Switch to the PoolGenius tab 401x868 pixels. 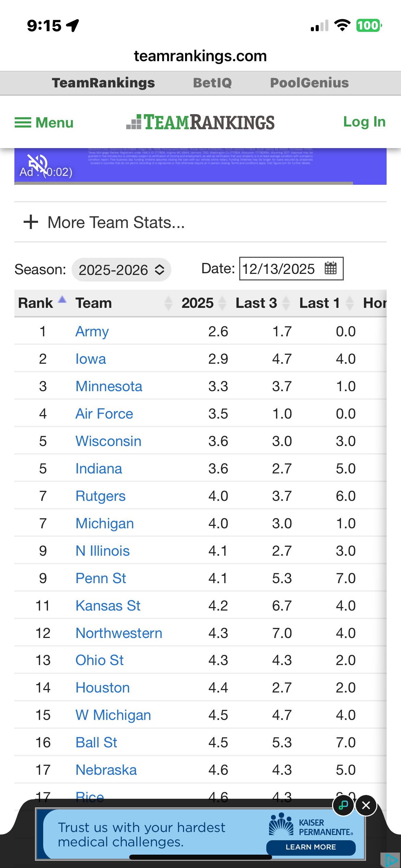click(309, 83)
